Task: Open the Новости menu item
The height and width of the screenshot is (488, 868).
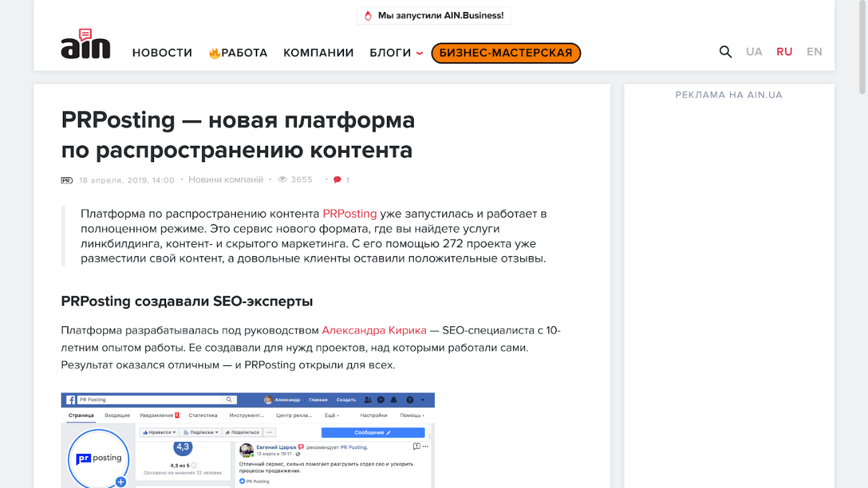Action: (162, 53)
